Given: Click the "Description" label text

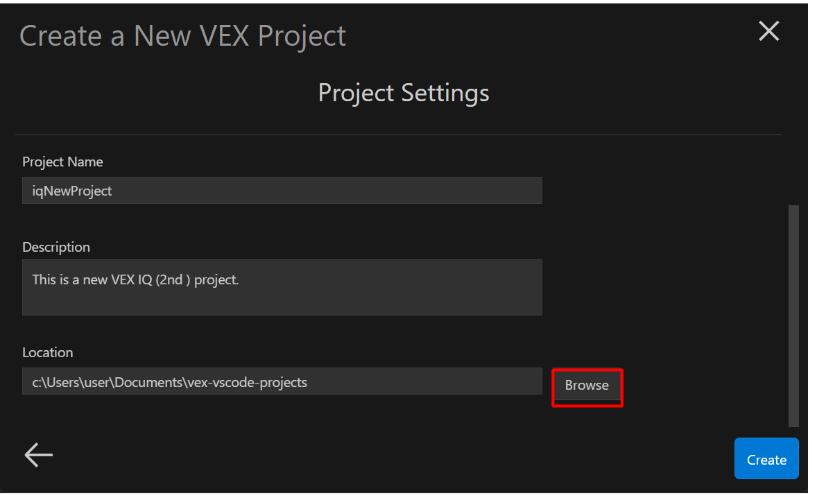Looking at the screenshot, I should click(56, 247).
